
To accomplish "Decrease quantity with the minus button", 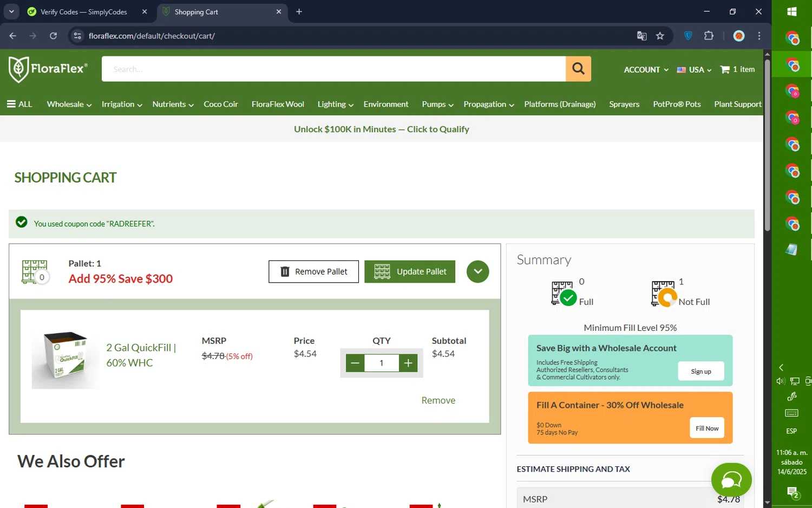I will pyautogui.click(x=355, y=363).
